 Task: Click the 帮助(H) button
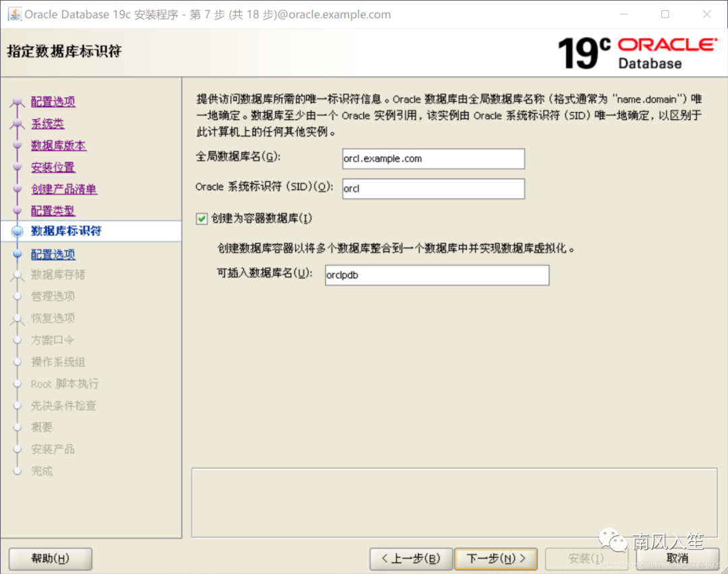[x=50, y=558]
